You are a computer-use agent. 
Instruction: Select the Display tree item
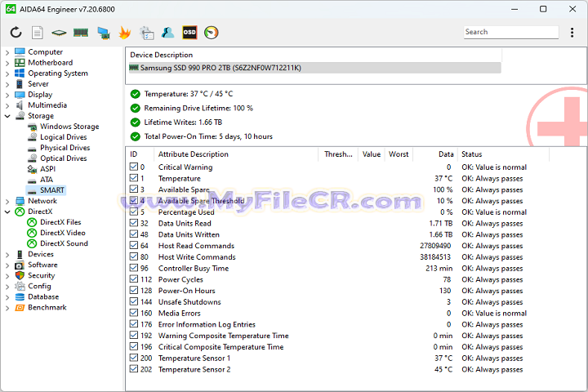[x=40, y=95]
